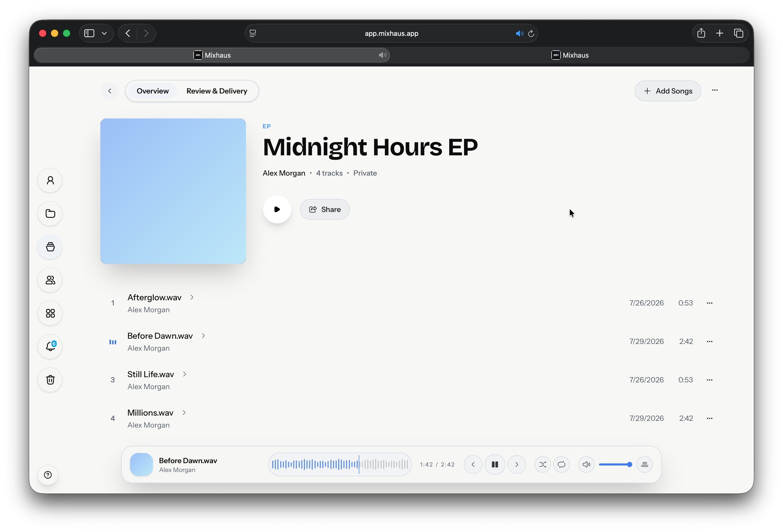Click the Private visibility label
Viewport: 783px width, 532px height.
coord(365,173)
